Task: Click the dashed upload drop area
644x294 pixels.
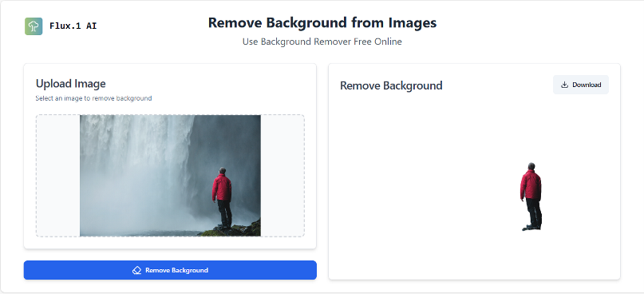Action: [170, 176]
